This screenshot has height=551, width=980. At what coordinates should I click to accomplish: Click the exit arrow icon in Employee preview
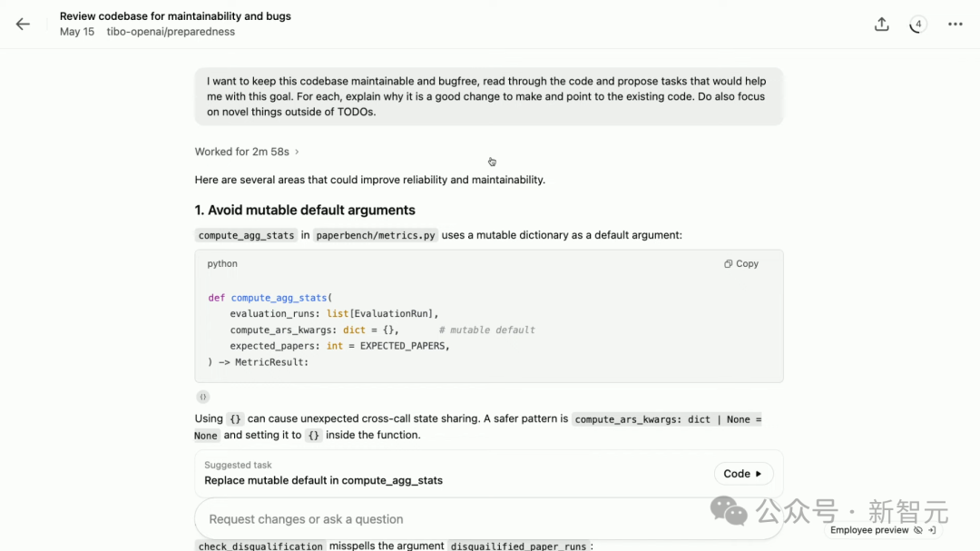(932, 530)
